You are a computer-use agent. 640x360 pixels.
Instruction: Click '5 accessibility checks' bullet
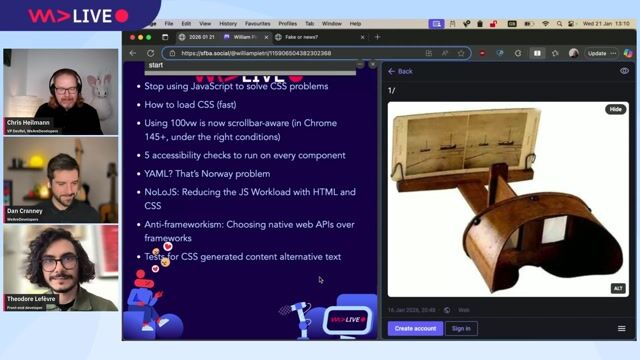pos(245,156)
